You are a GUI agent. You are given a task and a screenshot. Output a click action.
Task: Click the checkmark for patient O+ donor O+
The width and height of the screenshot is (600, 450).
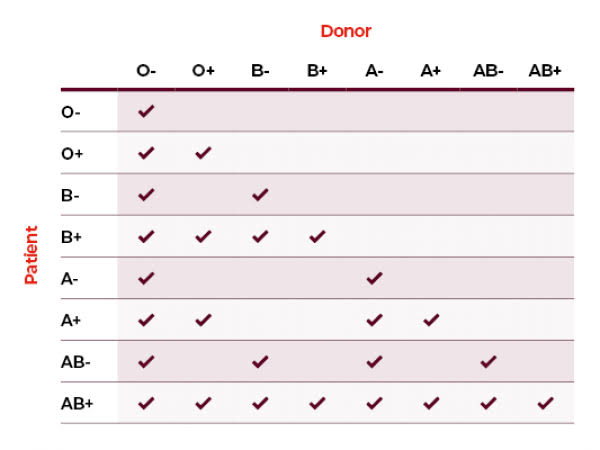[203, 153]
